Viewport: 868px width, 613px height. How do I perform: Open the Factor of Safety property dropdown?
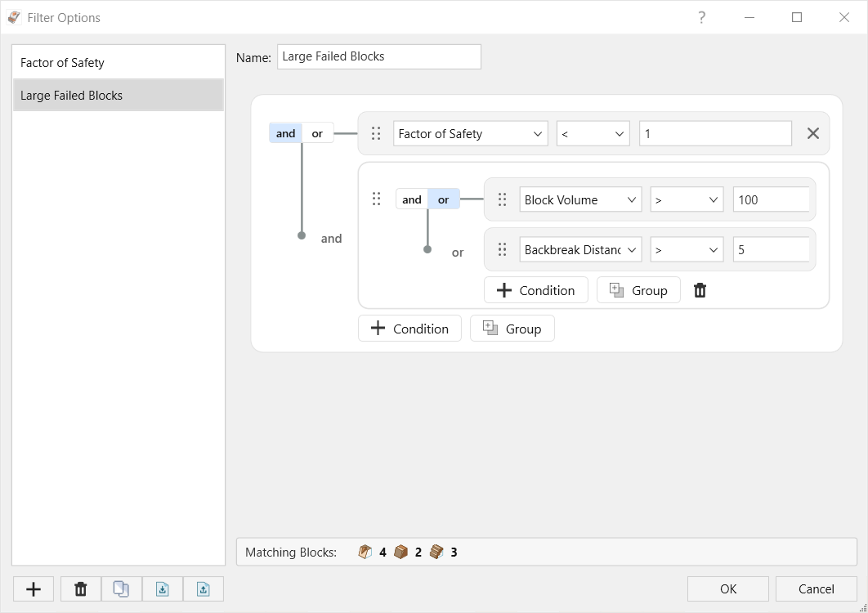[471, 133]
